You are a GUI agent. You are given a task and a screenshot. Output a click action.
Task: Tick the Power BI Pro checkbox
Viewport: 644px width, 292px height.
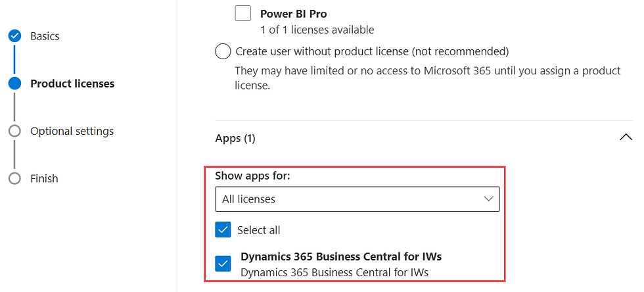coord(242,13)
